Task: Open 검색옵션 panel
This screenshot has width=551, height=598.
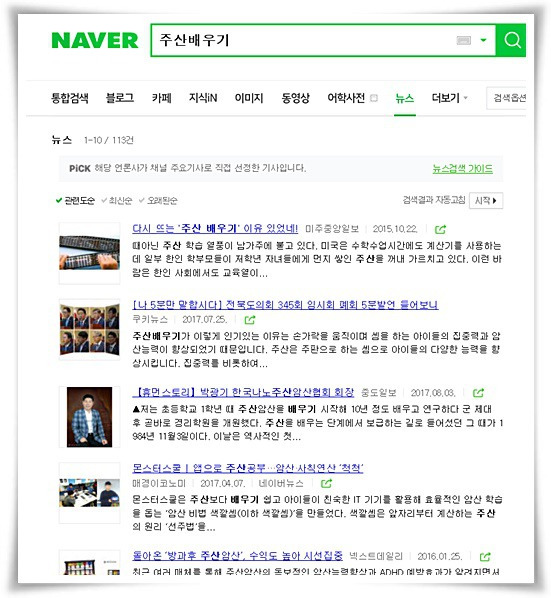Action: point(506,98)
